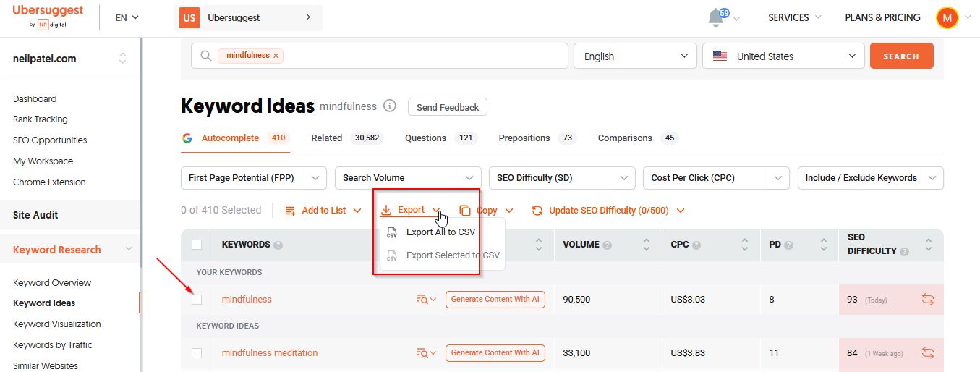
Task: Open Keyword Visualization in sidebar
Action: [x=57, y=324]
